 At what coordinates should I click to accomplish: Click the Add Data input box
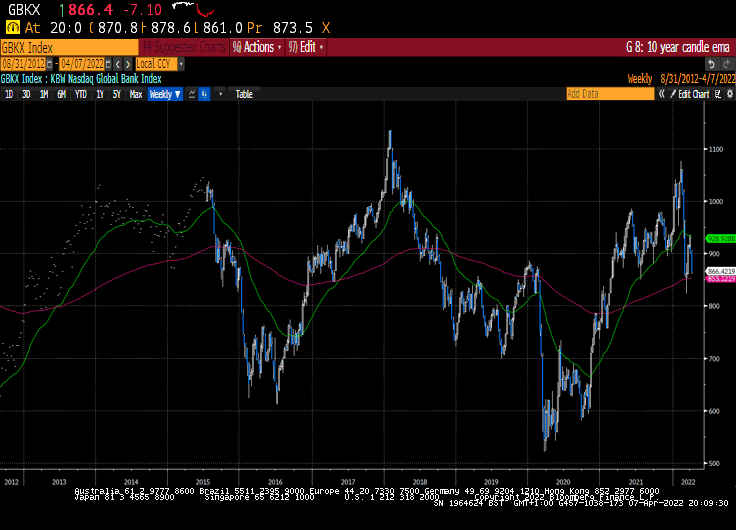tap(610, 94)
